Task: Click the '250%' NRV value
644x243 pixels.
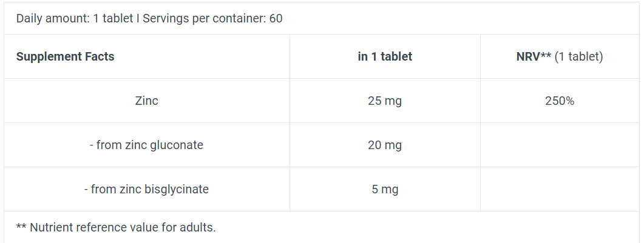Action: (x=560, y=101)
